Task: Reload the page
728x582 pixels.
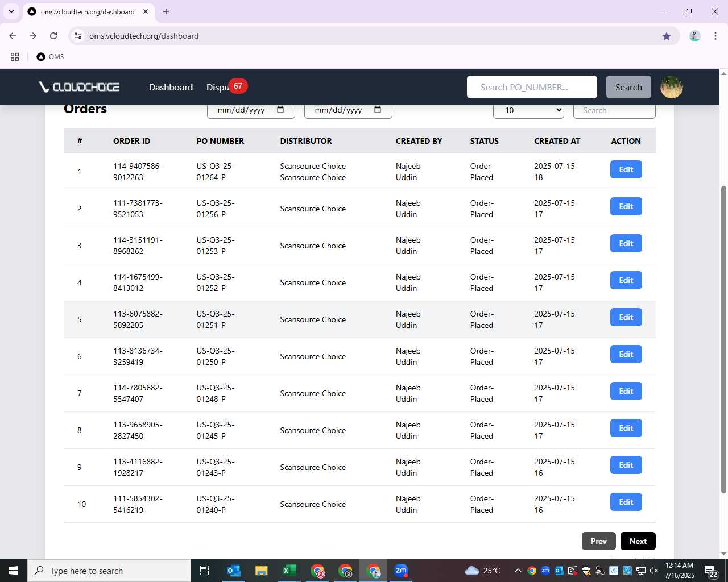Action: click(x=53, y=36)
